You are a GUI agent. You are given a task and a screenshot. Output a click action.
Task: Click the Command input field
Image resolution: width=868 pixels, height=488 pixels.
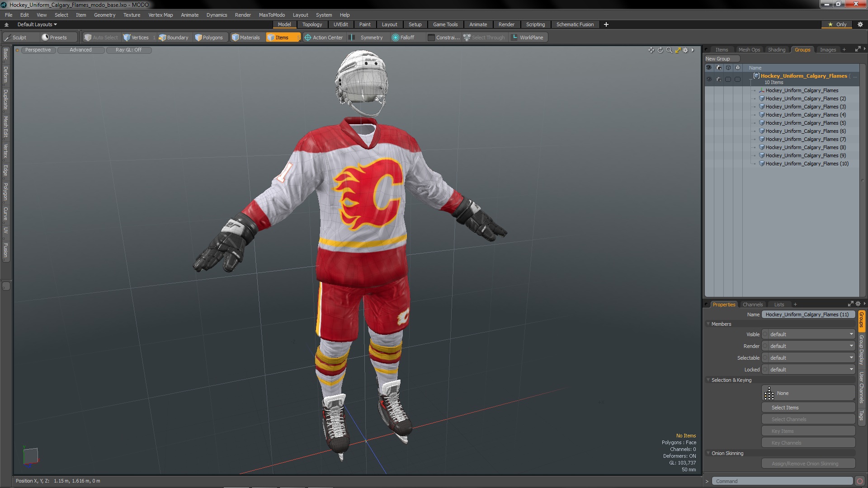coord(782,481)
